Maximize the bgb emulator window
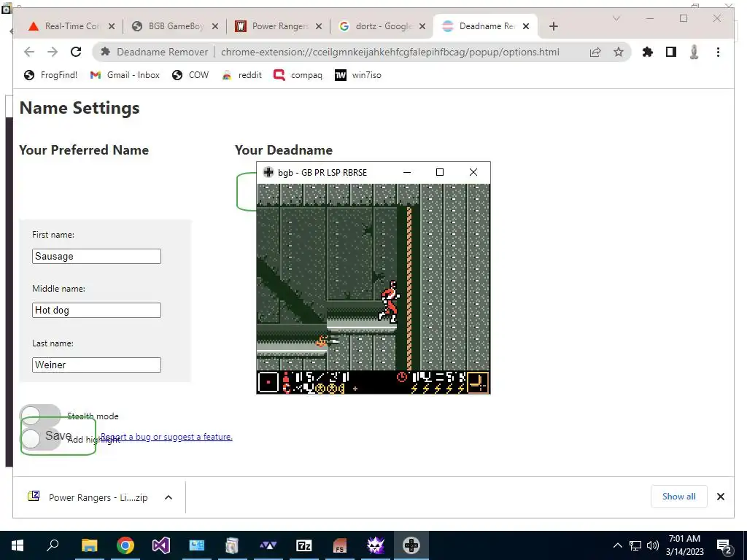The height and width of the screenshot is (560, 747). click(440, 172)
